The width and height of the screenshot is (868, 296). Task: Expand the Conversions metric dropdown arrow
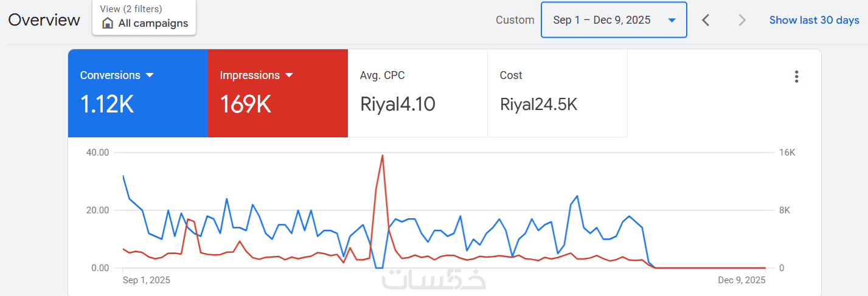[x=150, y=75]
